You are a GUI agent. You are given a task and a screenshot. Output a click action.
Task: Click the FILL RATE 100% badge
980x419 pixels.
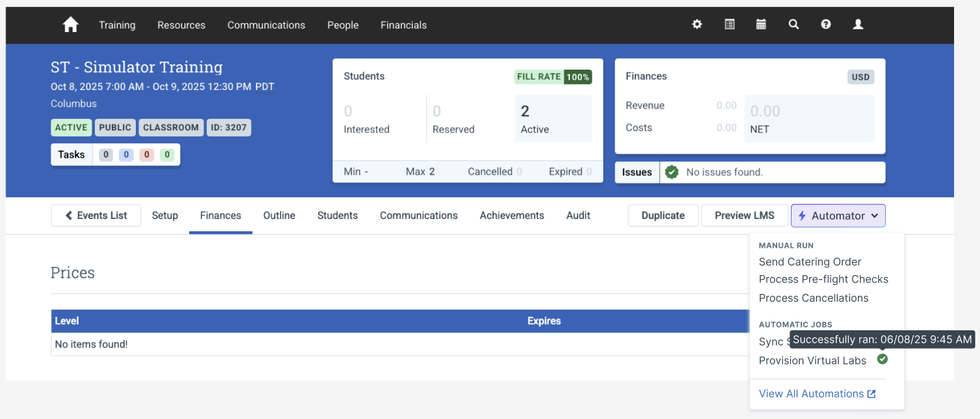[x=553, y=77]
